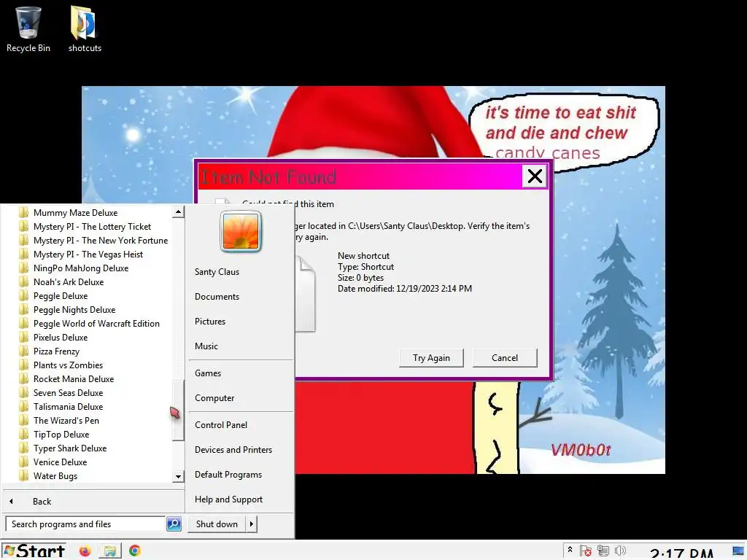This screenshot has height=560, width=747.
Task: Click the programs list scrollbar thumb
Action: 178,410
